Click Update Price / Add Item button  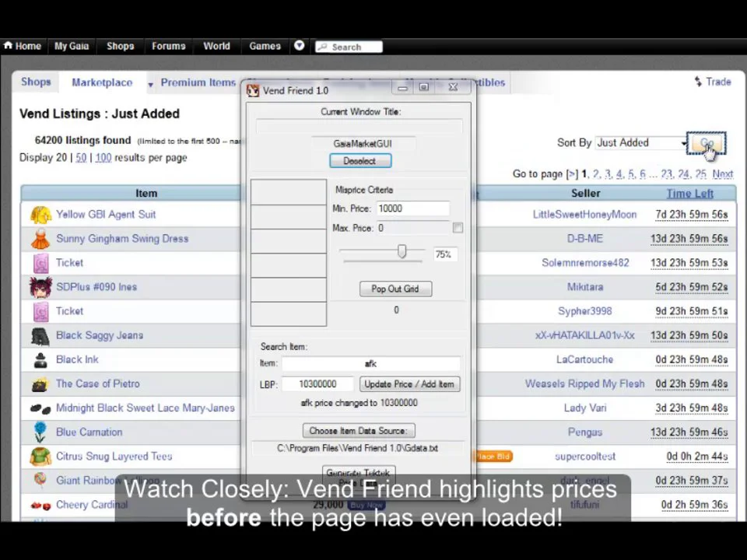410,384
